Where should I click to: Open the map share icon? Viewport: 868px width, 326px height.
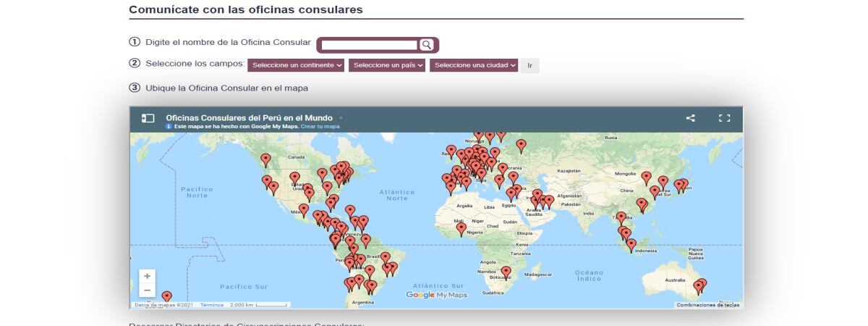click(x=691, y=118)
